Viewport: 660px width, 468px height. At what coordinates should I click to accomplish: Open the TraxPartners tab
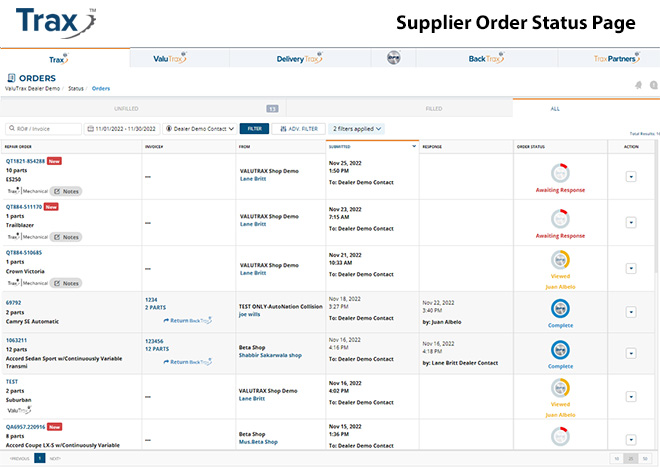pos(617,58)
